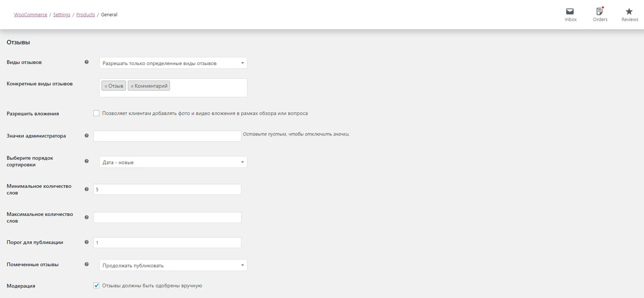Remove the Комментарий tag
The height and width of the screenshot is (298, 644).
tap(132, 86)
